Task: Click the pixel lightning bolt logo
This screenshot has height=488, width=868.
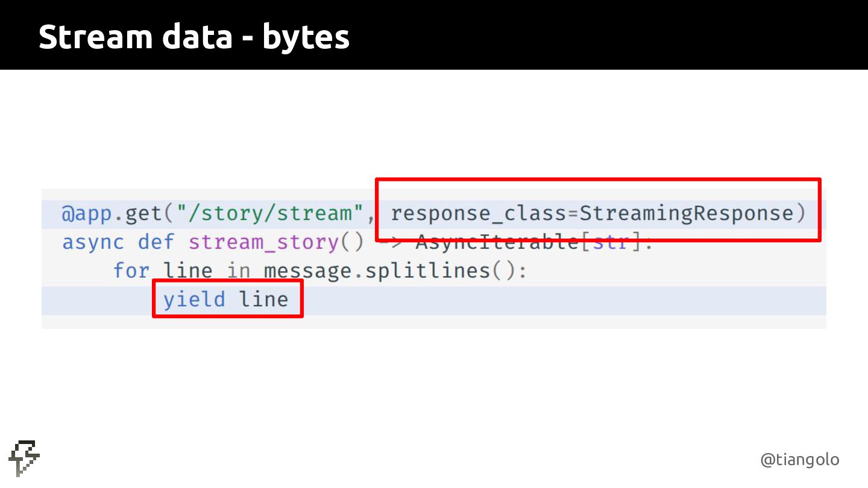Action: (x=25, y=458)
